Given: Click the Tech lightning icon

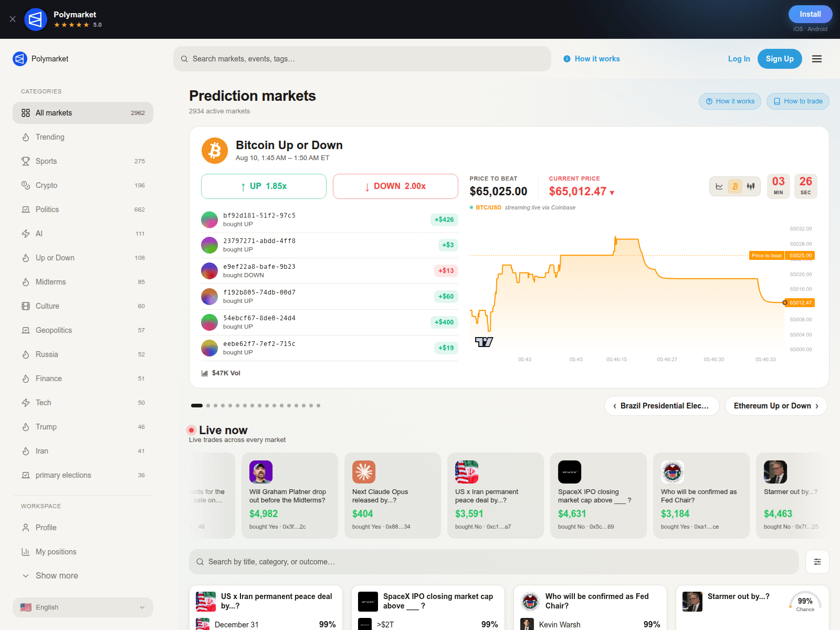Looking at the screenshot, I should click(26, 403).
